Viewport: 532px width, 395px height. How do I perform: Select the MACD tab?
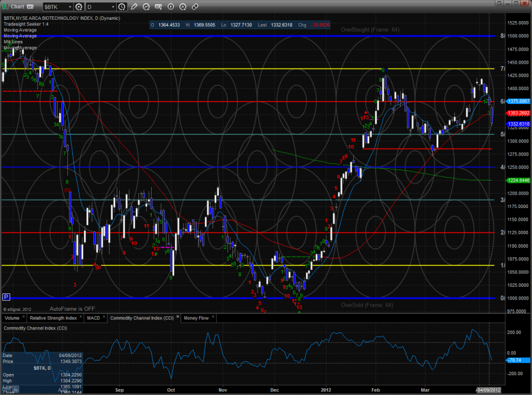tap(93, 317)
